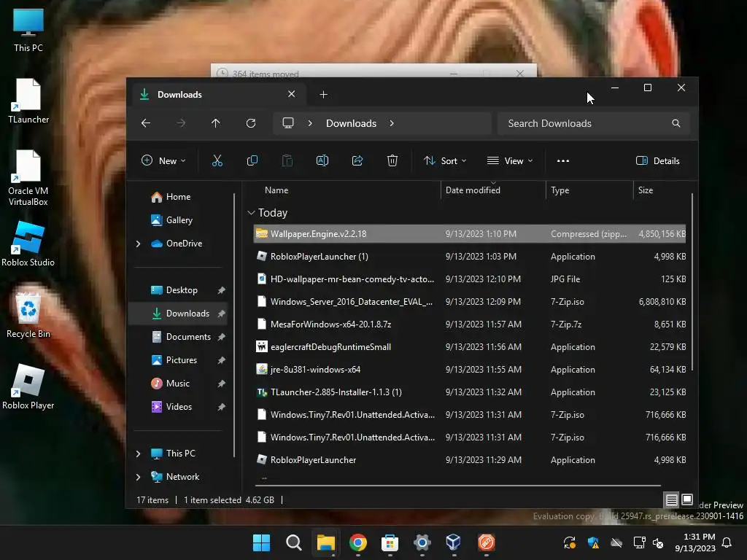Open Music in quick access
The image size is (747, 560).
[177, 384]
